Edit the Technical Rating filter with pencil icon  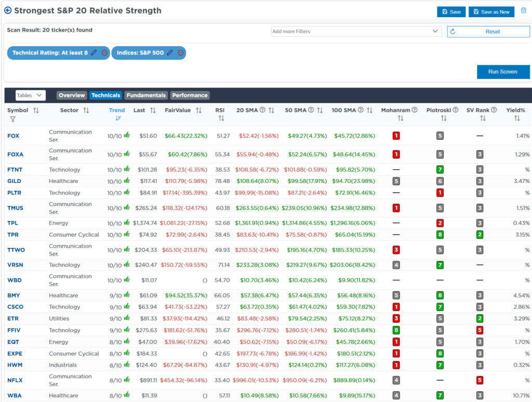click(x=94, y=53)
